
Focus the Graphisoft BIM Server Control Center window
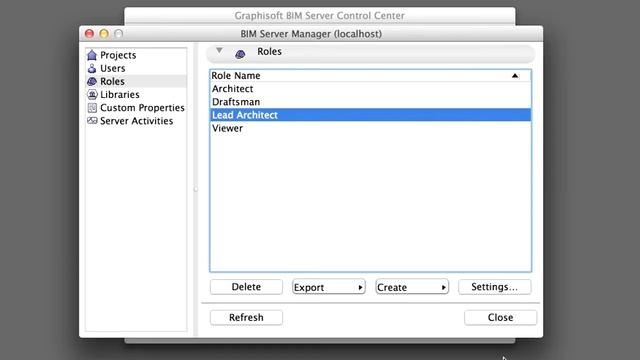319,16
